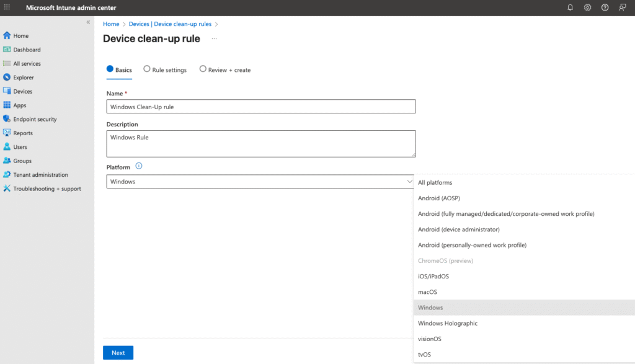
Task: Collapse the left navigation sidebar
Action: pos(88,22)
